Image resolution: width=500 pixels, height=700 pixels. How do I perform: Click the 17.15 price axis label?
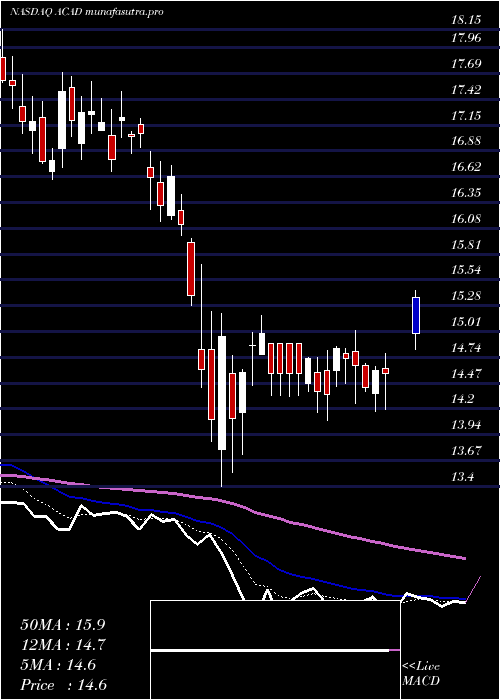(x=466, y=116)
